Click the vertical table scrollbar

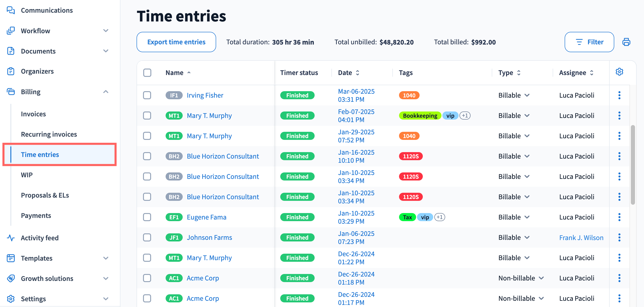[632, 165]
